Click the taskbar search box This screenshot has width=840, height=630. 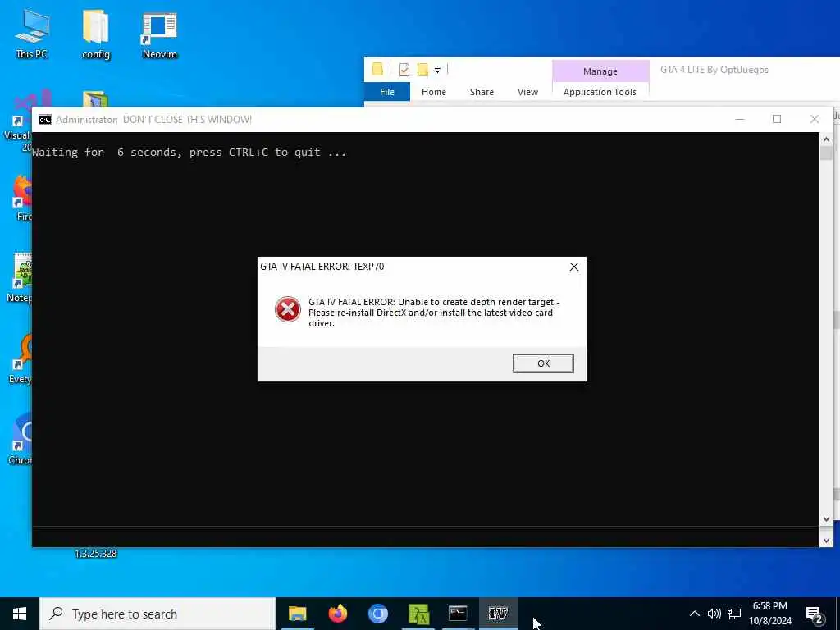point(157,614)
